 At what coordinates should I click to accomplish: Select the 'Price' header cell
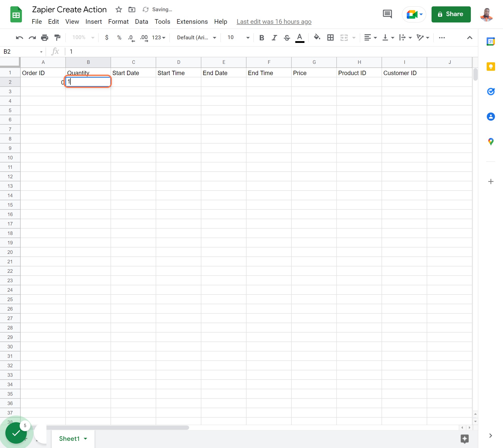click(314, 73)
